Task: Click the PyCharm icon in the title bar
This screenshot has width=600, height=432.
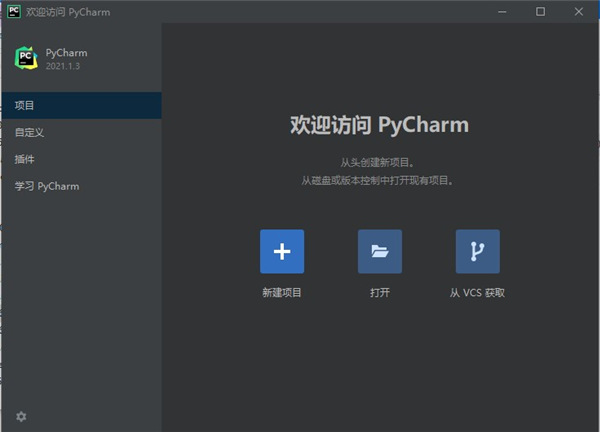Action: point(14,11)
